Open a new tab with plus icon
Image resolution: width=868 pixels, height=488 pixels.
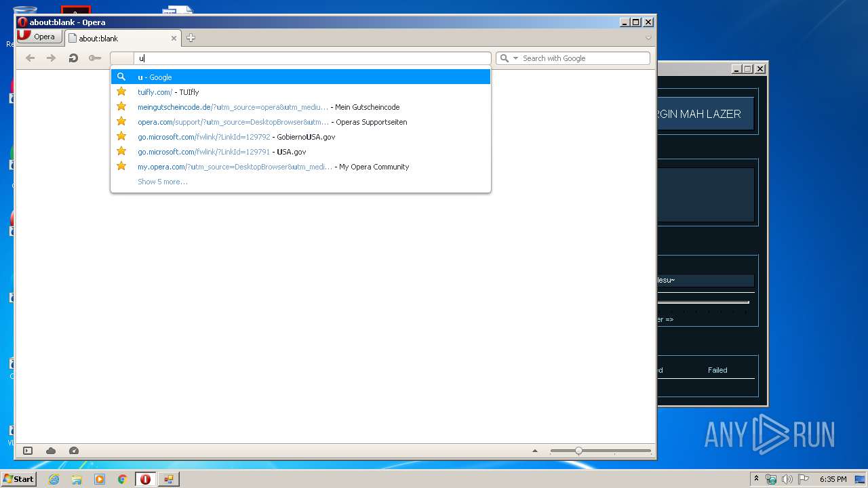tap(191, 38)
